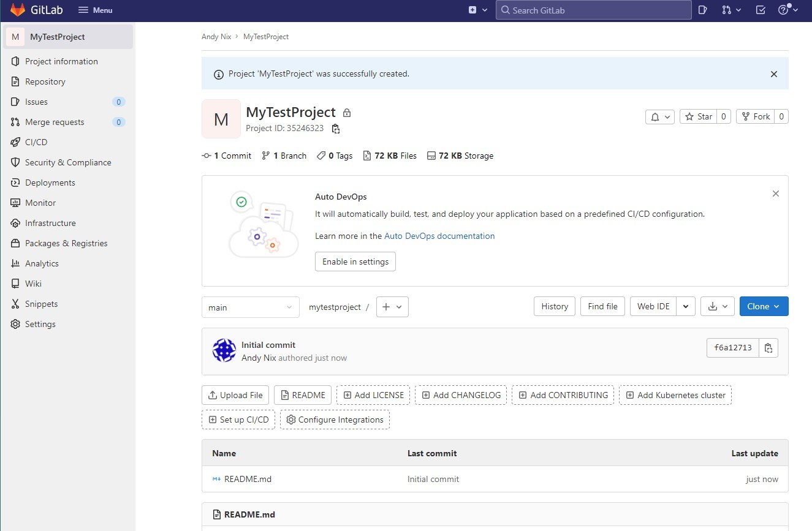
Task: Copy the commit SHA f6a12713
Action: click(768, 348)
